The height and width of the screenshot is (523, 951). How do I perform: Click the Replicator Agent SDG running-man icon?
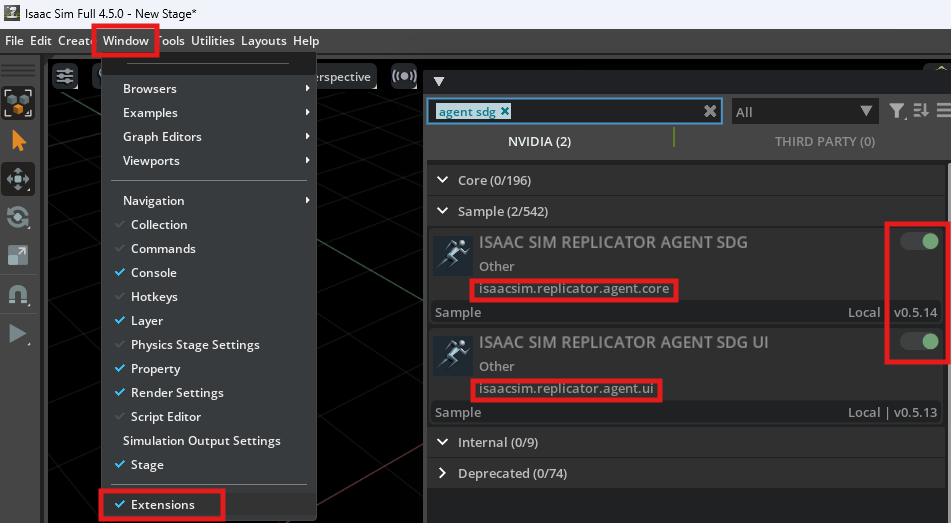[453, 255]
